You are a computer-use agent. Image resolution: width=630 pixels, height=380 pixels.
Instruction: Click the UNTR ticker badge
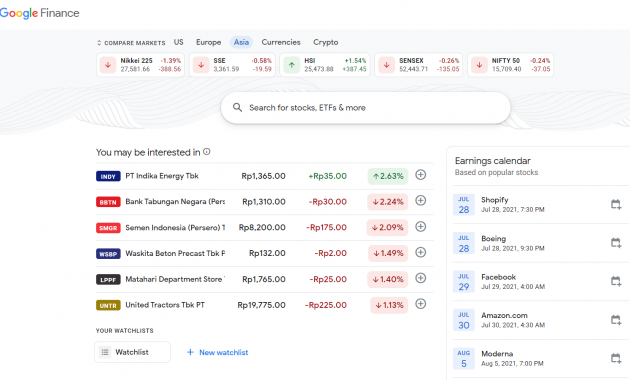pyautogui.click(x=108, y=305)
